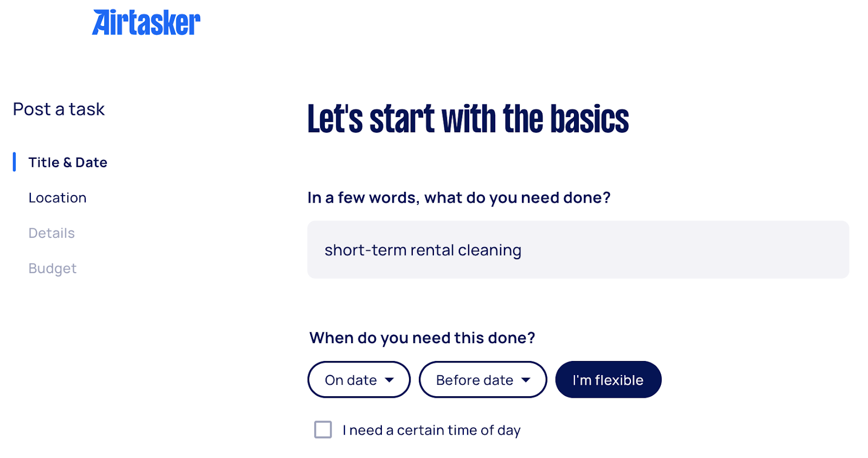This screenshot has height=458, width=868.
Task: Go to the Budget step
Action: pos(52,268)
